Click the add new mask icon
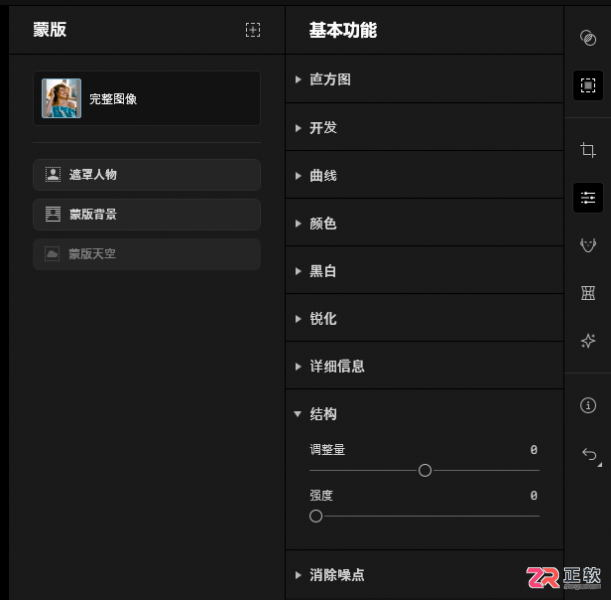 click(x=253, y=30)
